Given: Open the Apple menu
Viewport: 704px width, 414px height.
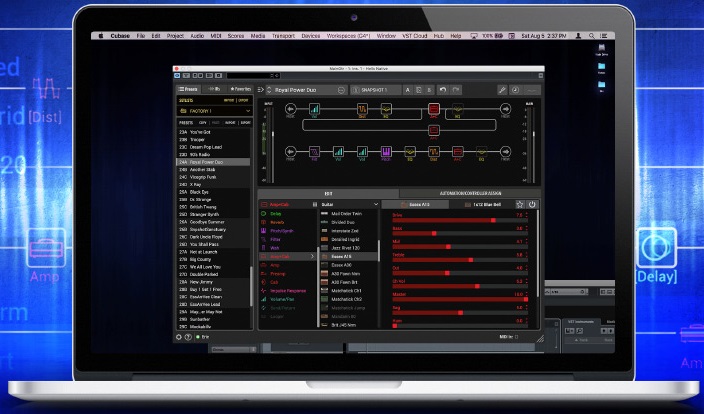Looking at the screenshot, I should pyautogui.click(x=101, y=35).
